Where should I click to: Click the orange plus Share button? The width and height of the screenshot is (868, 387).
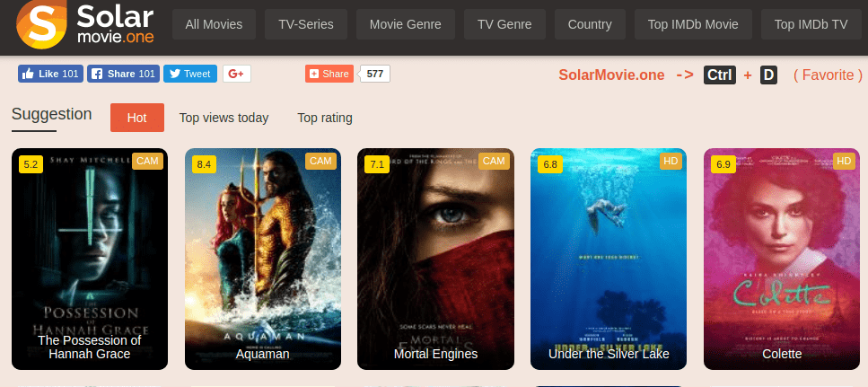pos(329,74)
